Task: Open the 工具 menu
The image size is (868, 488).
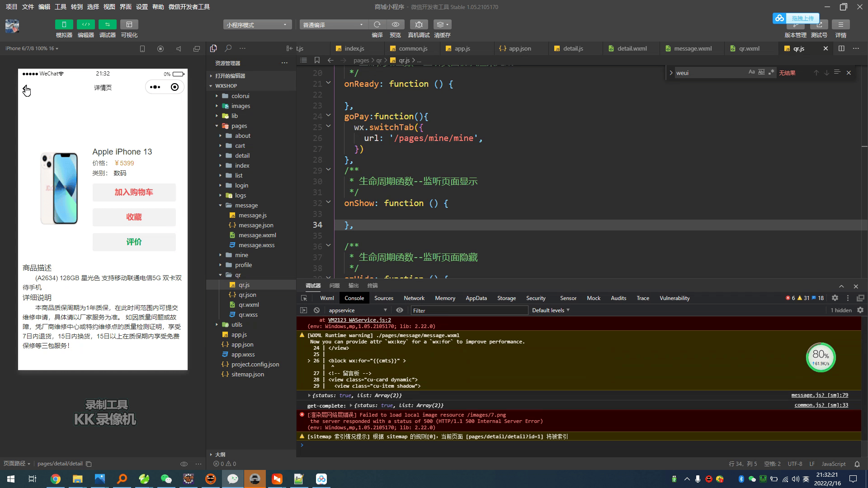Action: click(61, 7)
